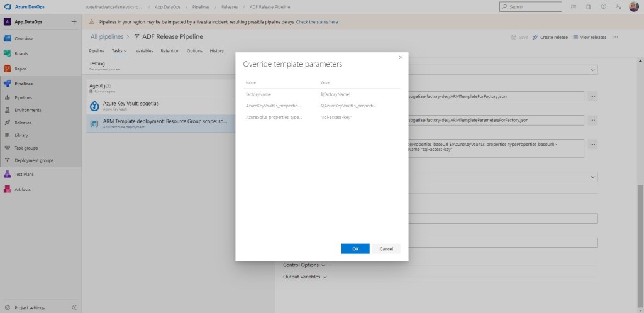Open Boards from the sidebar
The image size is (644, 313).
point(21,53)
